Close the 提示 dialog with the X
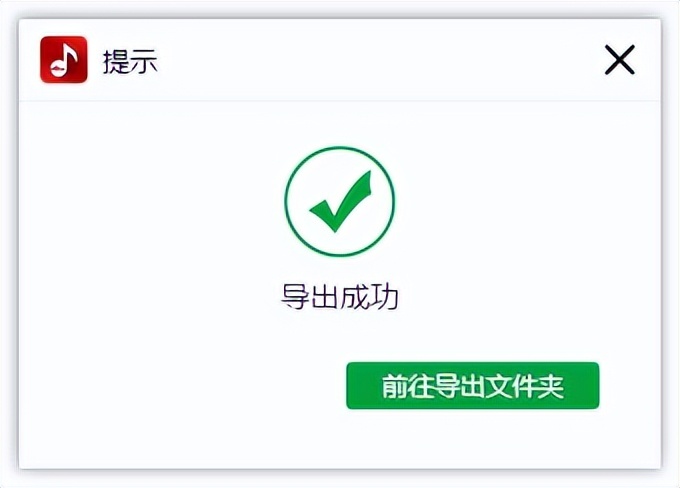 (x=620, y=60)
